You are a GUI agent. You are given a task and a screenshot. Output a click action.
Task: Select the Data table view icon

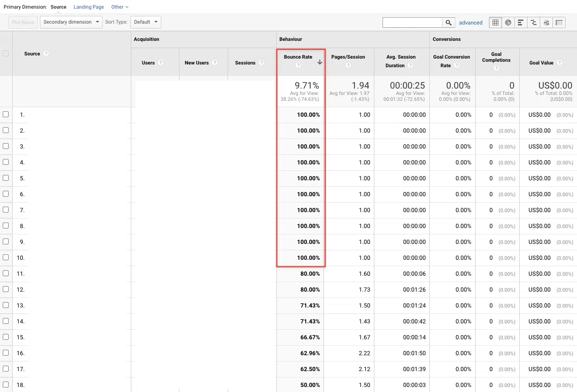(495, 22)
